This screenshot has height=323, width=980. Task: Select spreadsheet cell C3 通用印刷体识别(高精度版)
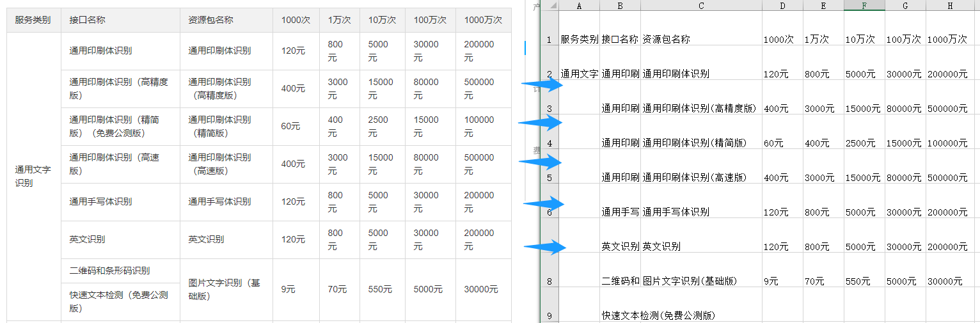tap(701, 98)
